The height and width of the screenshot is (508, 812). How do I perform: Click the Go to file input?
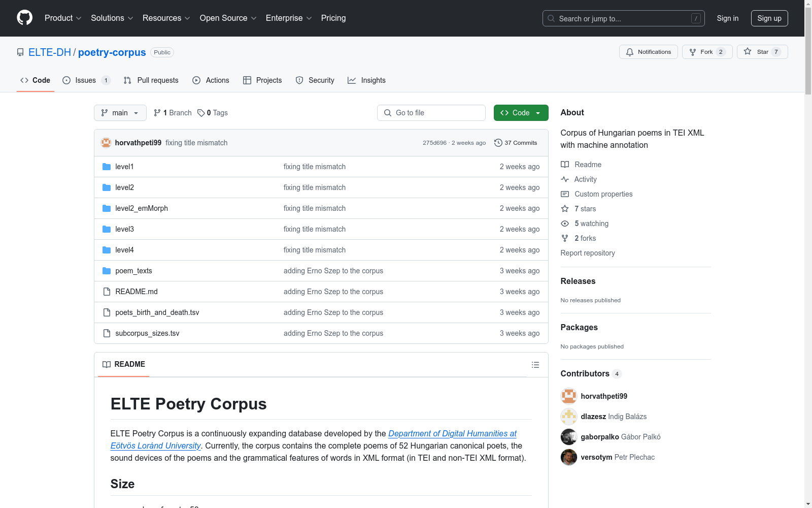(431, 113)
